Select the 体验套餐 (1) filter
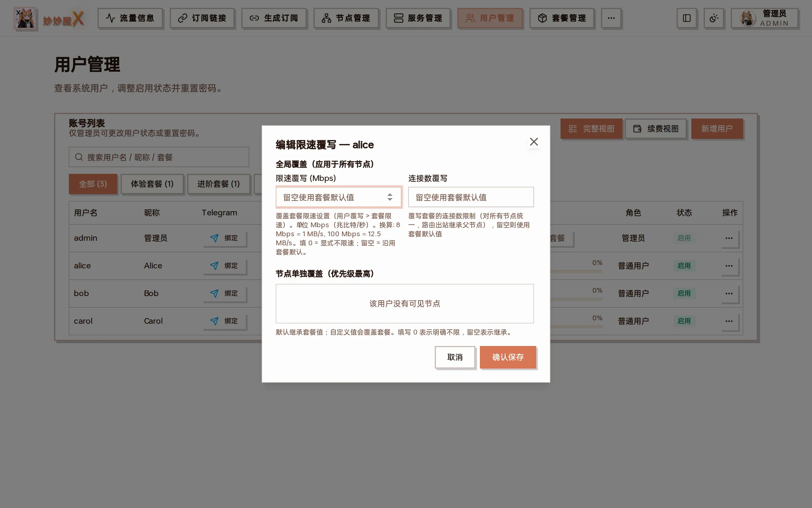This screenshot has width=812, height=508. (152, 184)
